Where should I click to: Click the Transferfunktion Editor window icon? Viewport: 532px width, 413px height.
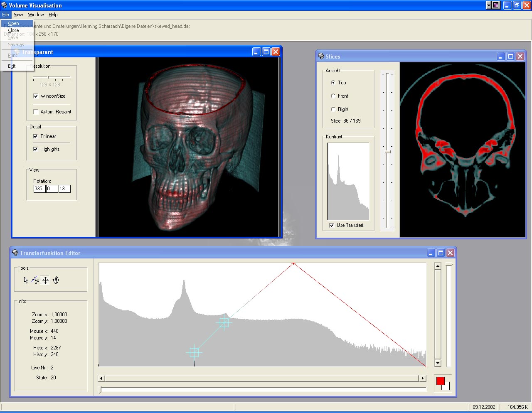(15, 253)
